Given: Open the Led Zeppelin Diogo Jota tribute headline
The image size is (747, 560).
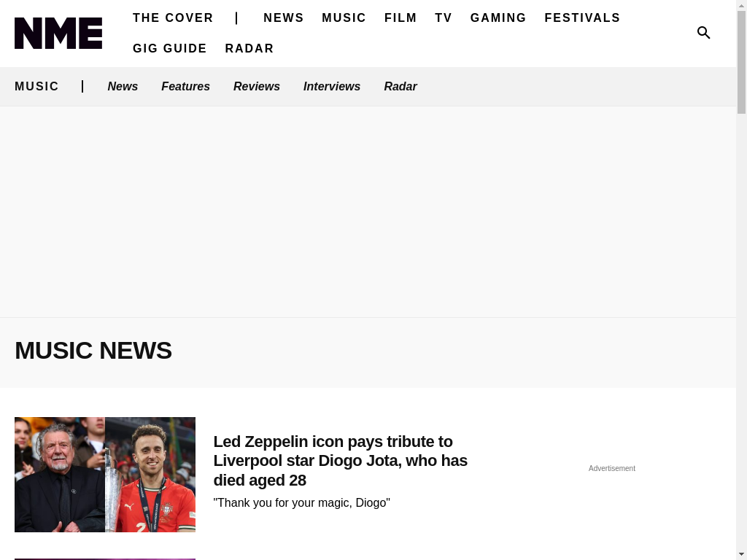Looking at the screenshot, I should [340, 461].
